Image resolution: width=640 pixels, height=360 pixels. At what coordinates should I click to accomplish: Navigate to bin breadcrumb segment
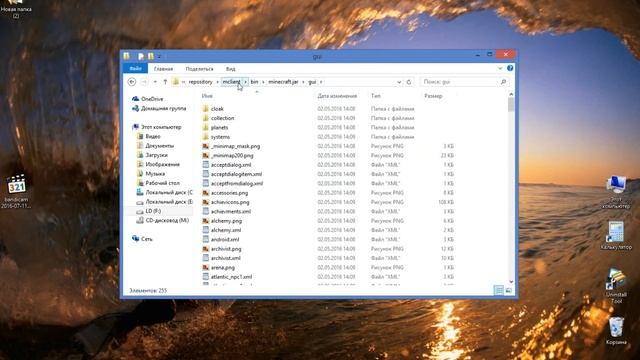click(254, 82)
